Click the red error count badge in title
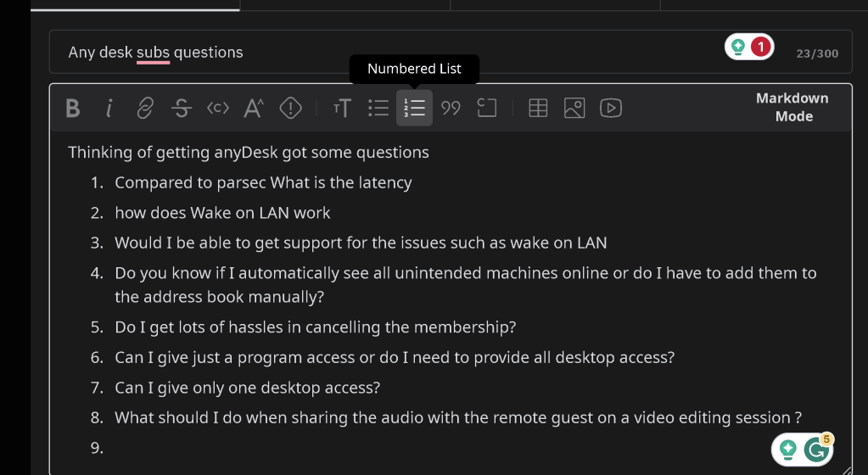Viewport: 868px width, 475px height. pos(760,47)
